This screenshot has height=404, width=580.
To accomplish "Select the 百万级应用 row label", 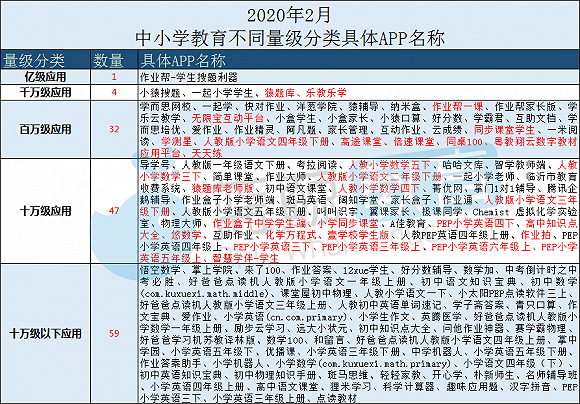I will 45,129.
